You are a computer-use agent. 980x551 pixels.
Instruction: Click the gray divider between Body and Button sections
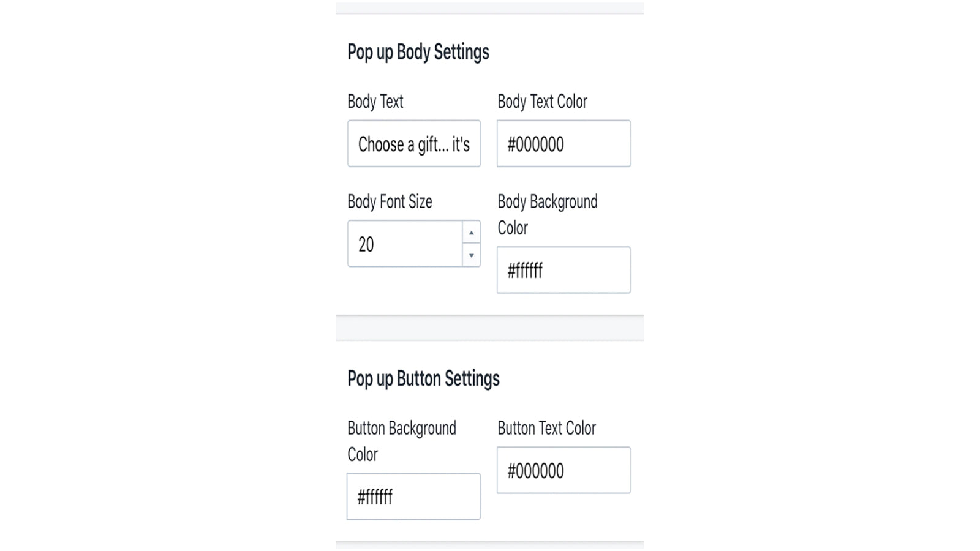[x=490, y=328]
